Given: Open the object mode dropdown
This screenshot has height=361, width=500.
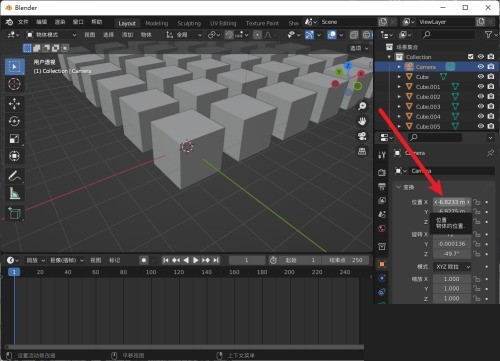Looking at the screenshot, I should coord(51,35).
